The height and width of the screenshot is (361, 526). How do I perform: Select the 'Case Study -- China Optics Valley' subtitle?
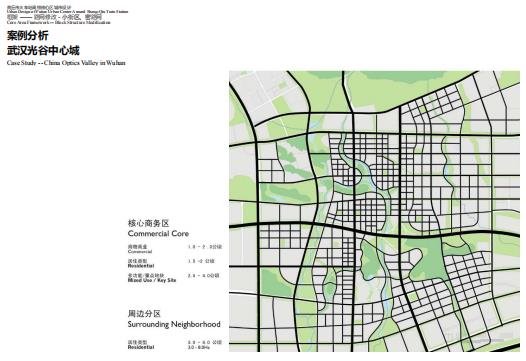66,63
